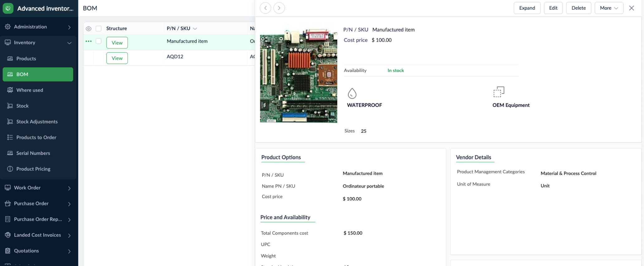
Task: Open Product Pricing from the sidebar
Action: [33, 169]
